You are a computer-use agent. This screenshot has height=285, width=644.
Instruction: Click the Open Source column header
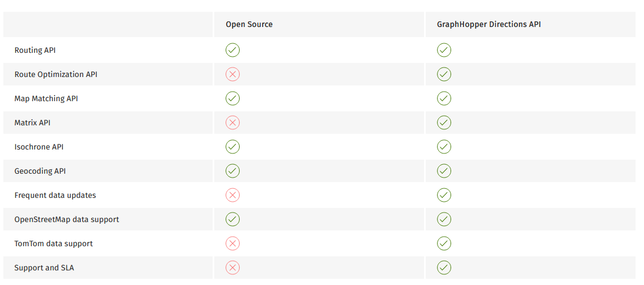pyautogui.click(x=249, y=25)
